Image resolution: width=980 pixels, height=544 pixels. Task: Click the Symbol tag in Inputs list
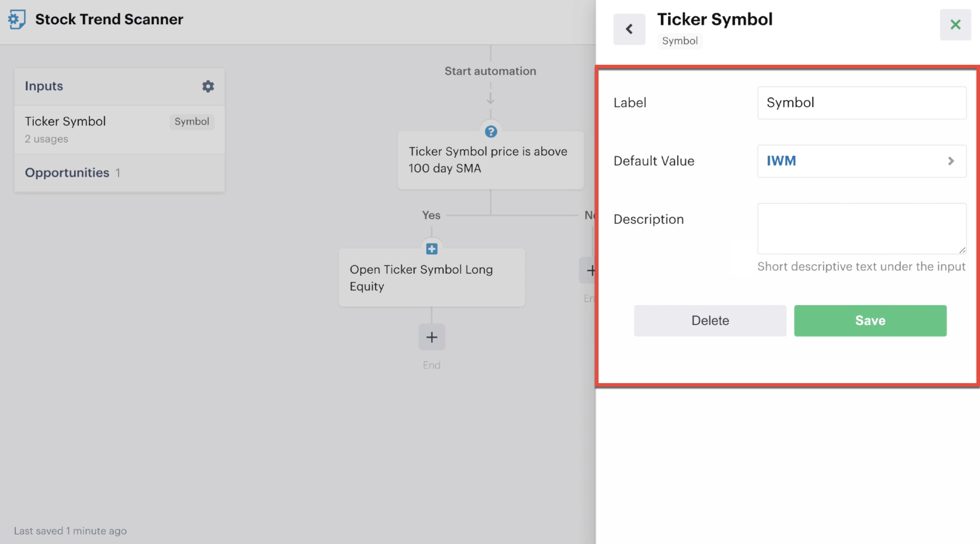tap(192, 122)
